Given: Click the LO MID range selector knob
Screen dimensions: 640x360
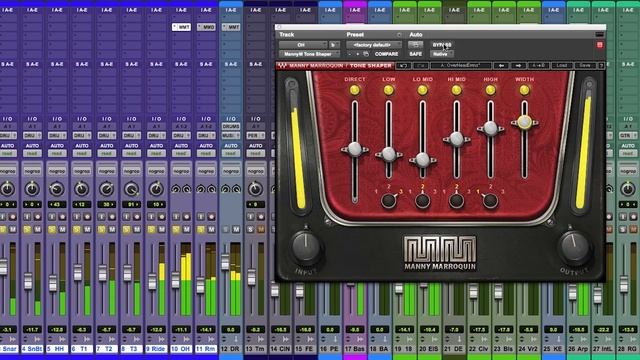Looking at the screenshot, I should point(422,200).
